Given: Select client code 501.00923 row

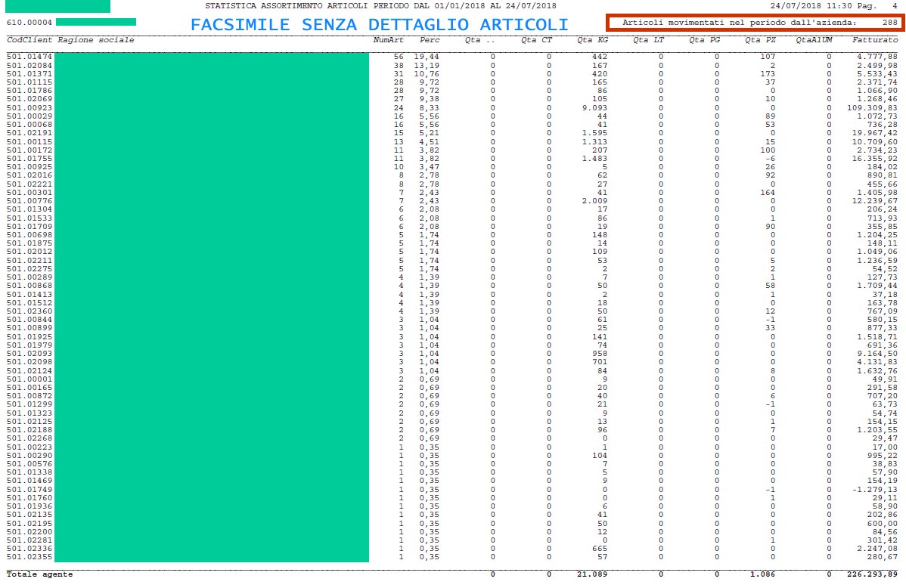Looking at the screenshot, I should tap(29, 108).
